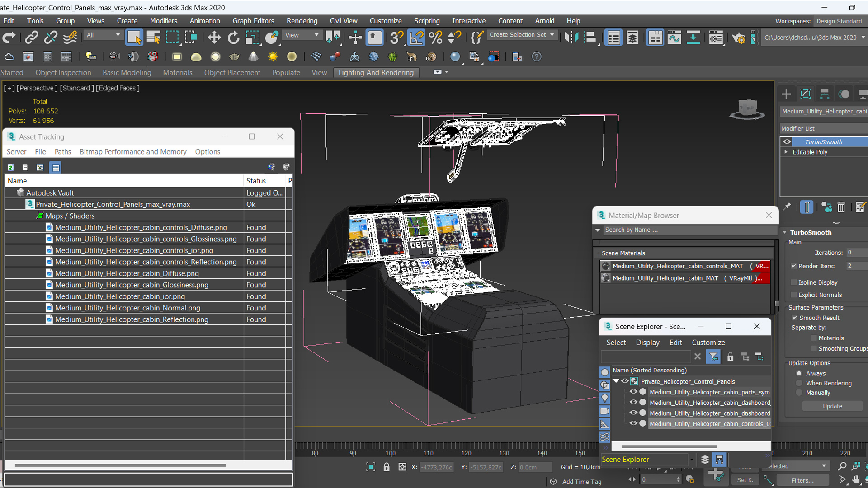The height and width of the screenshot is (488, 868).
Task: Open the View reference coordinate dropdown
Action: (302, 35)
